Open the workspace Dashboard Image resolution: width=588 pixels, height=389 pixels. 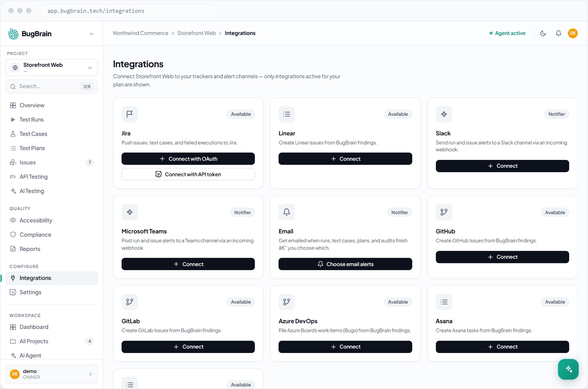click(x=51, y=327)
